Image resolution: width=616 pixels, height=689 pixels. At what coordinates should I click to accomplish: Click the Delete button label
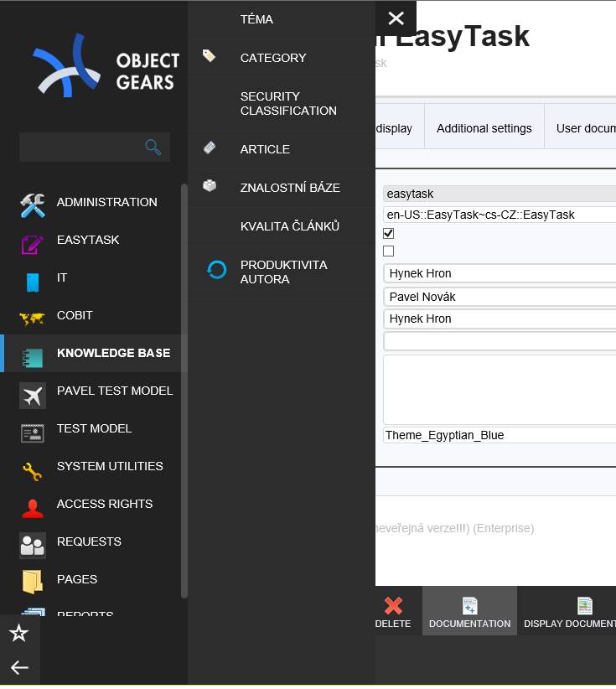[x=393, y=624]
